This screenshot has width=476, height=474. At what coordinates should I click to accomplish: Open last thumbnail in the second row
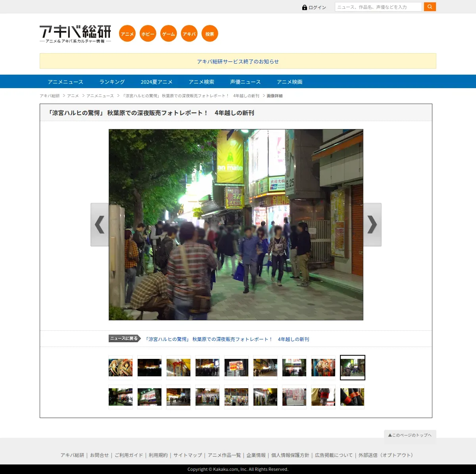point(352,397)
